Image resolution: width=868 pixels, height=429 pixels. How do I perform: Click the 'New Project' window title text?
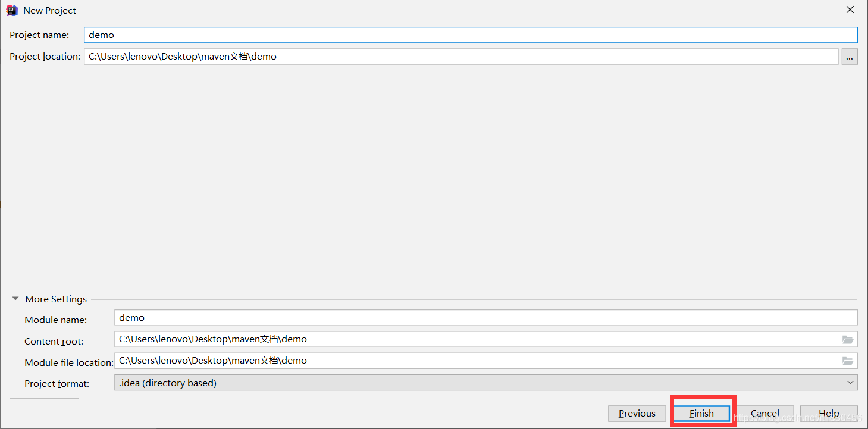pos(50,11)
